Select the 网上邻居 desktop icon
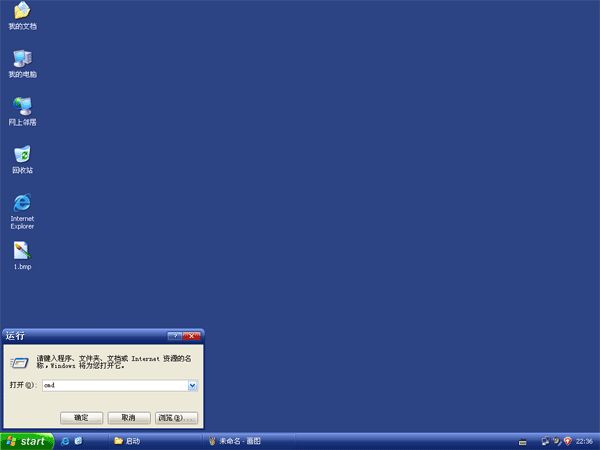 (x=22, y=112)
